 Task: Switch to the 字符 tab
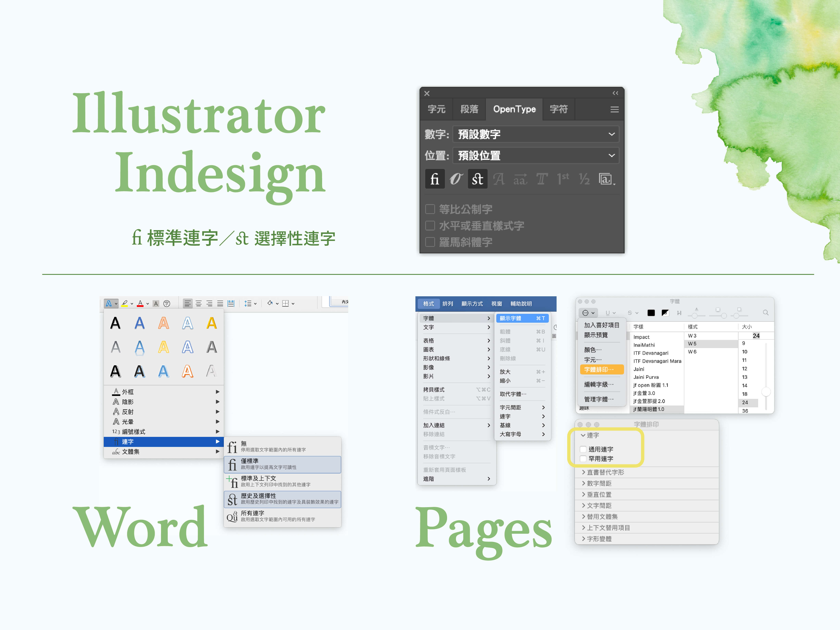pos(559,109)
